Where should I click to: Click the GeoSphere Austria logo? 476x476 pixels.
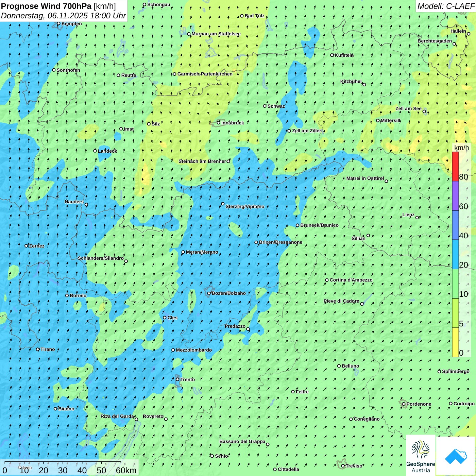421,455
